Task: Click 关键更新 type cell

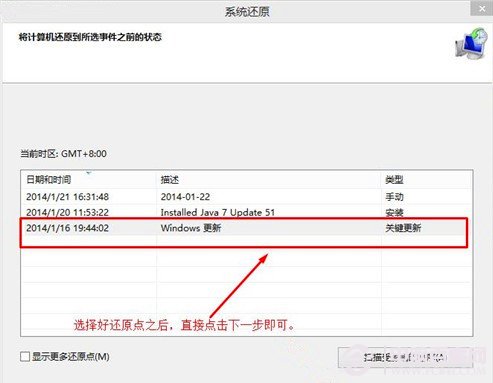Action: (x=403, y=228)
